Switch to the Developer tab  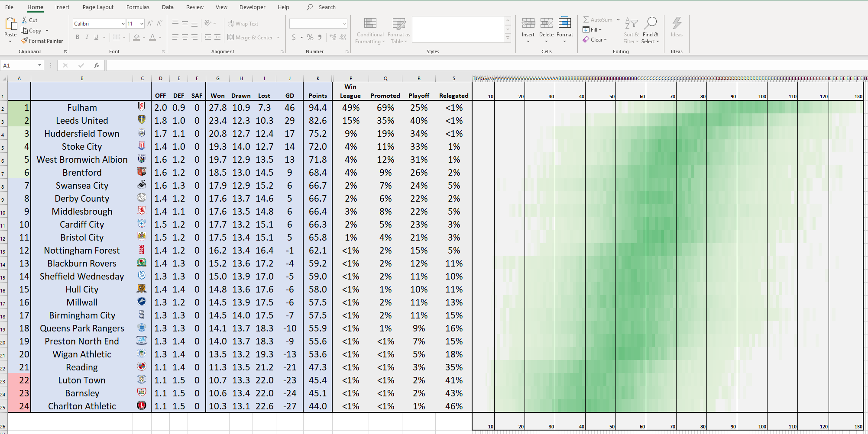click(252, 7)
